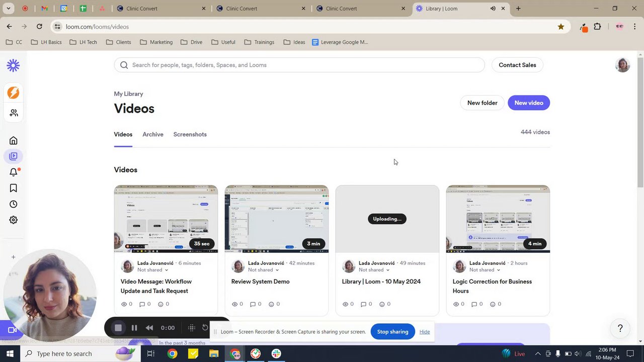Open a new browser tab
This screenshot has width=644, height=362.
point(518,9)
